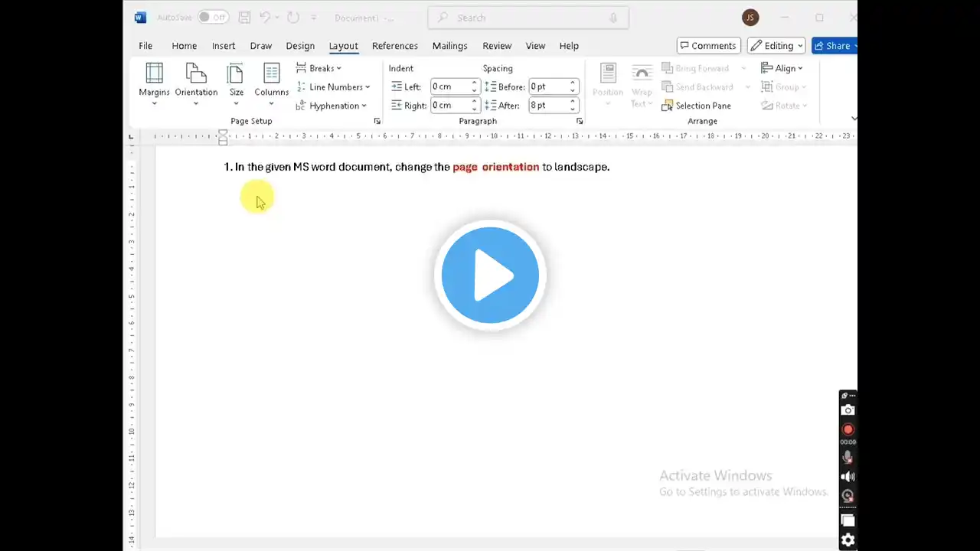Click the Position button

click(608, 84)
